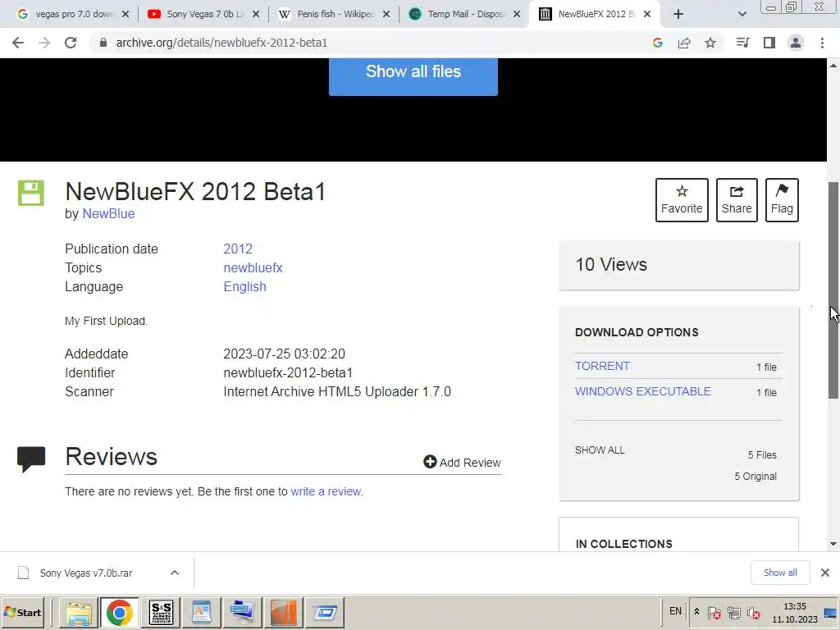Click the 2012 publication date link
This screenshot has width=840, height=630.
click(x=238, y=249)
